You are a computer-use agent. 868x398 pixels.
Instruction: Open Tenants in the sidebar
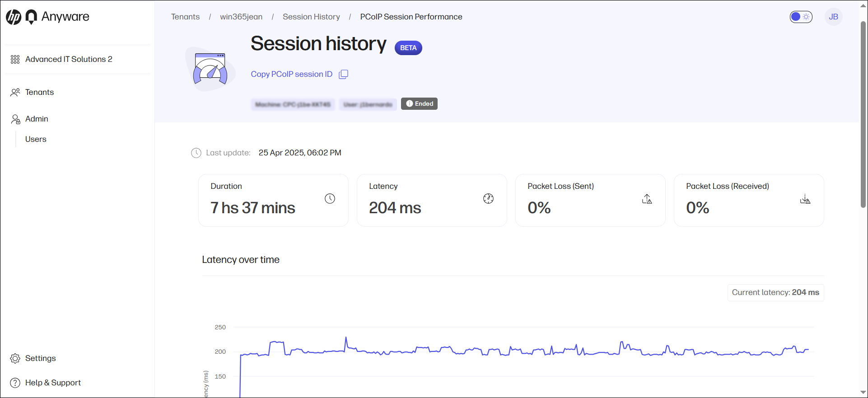tap(39, 92)
